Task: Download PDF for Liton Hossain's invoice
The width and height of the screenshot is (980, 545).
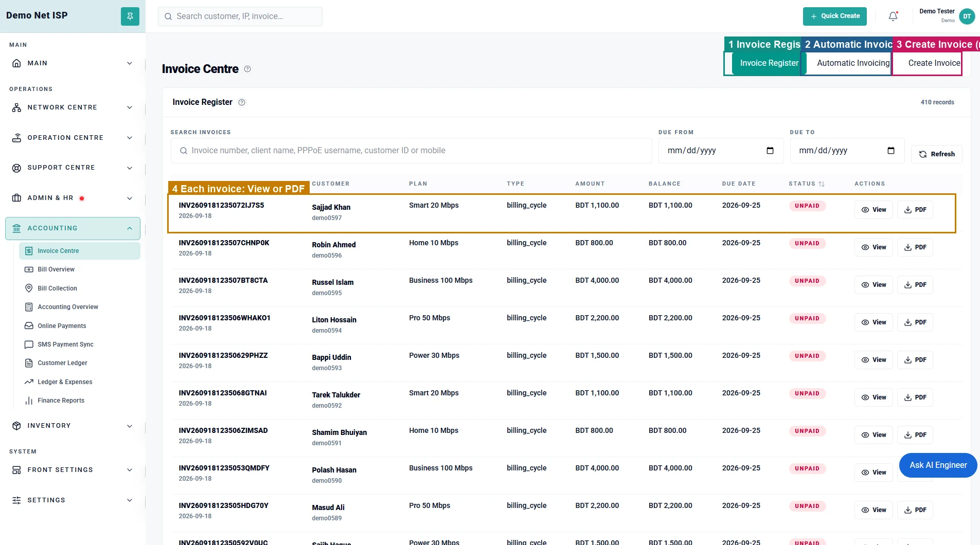Action: [915, 322]
